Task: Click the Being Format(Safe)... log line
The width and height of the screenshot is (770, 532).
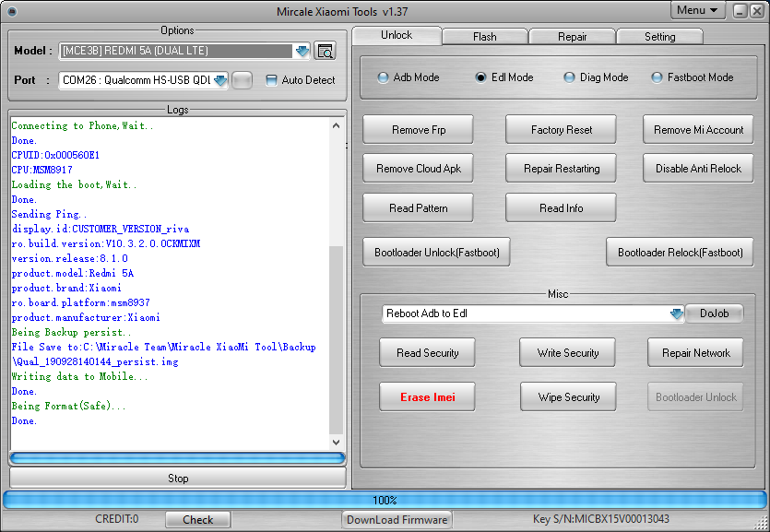Action: [69, 406]
